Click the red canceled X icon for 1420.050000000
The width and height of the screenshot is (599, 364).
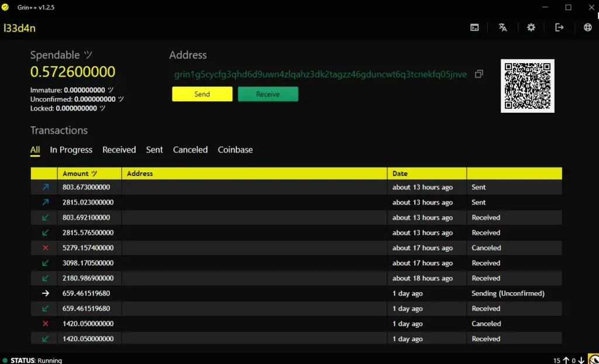point(46,324)
